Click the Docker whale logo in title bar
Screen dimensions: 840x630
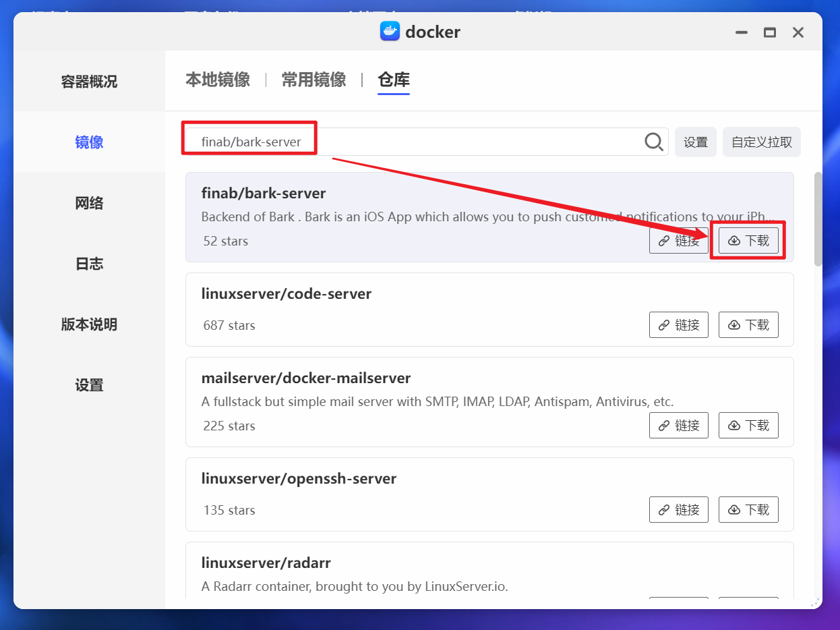pos(390,31)
